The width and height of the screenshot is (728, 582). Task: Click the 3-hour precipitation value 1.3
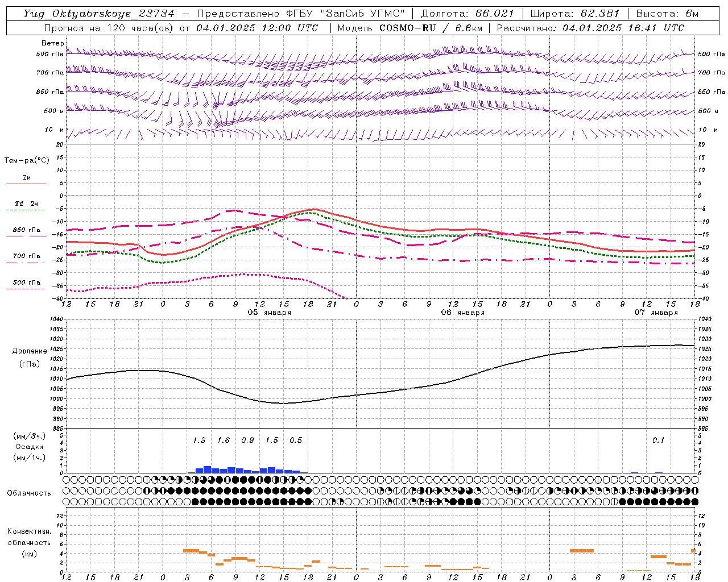click(x=199, y=440)
